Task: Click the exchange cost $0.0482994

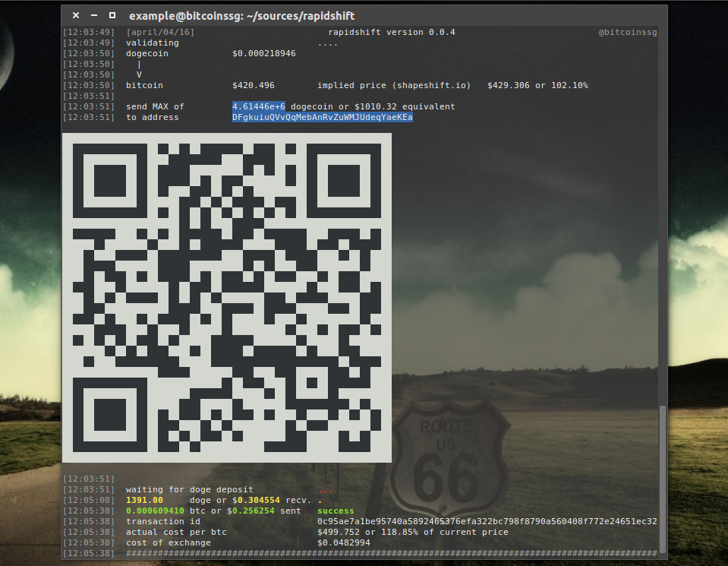Action: (x=344, y=542)
